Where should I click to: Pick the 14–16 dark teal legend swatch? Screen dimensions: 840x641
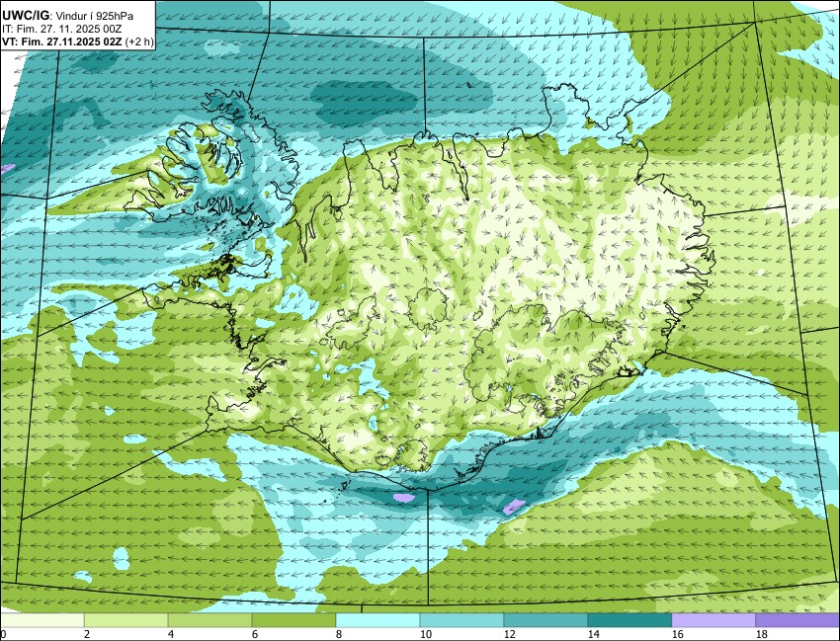[630, 620]
